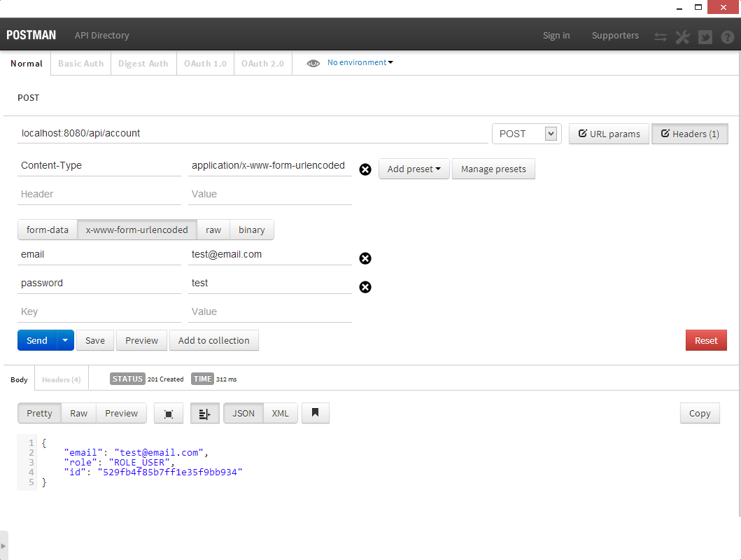Toggle Headers (1) editor
Viewport: 741px width, 560px height.
tap(690, 134)
